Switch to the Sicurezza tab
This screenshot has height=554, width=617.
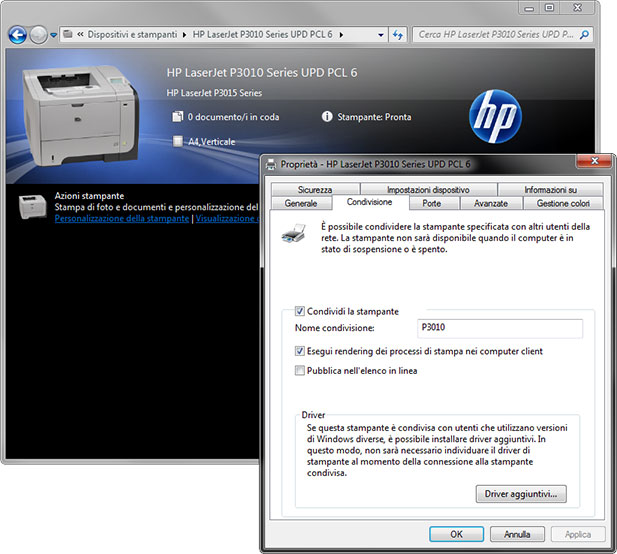point(315,190)
